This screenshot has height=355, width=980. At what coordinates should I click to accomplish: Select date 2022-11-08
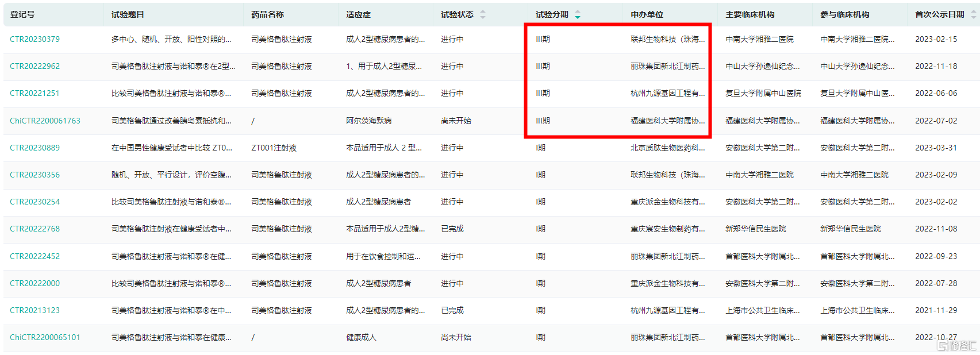936,229
